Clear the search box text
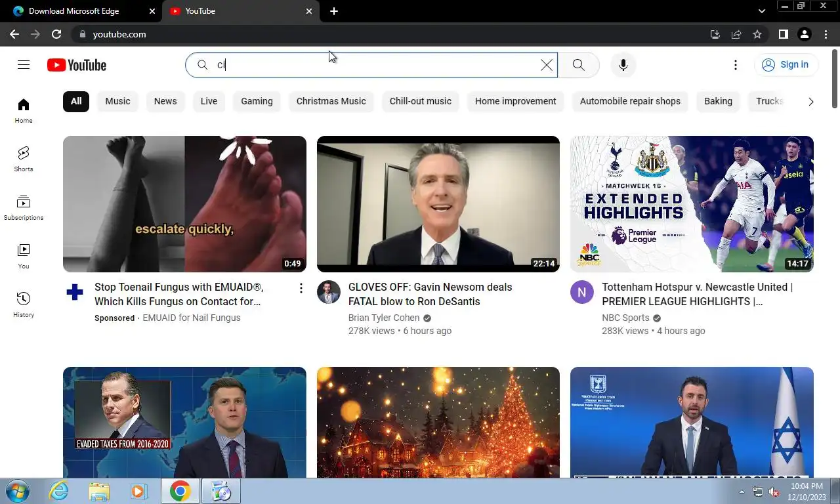Screen dimensions: 840x504 point(546,64)
